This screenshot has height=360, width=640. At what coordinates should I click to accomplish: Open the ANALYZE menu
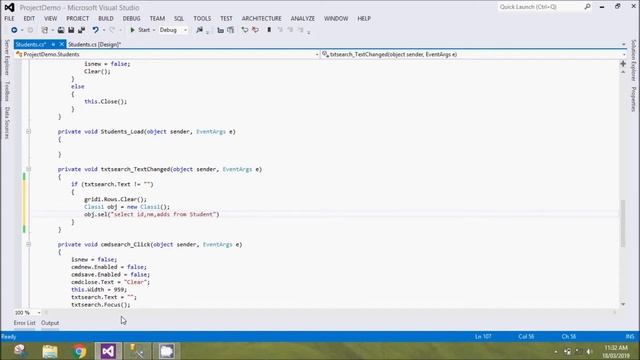303,19
